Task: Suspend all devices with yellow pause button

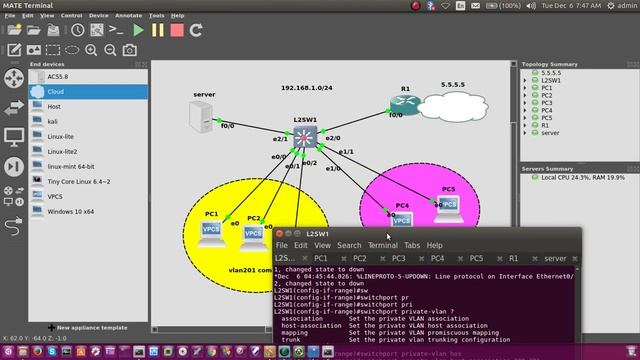Action: [x=158, y=30]
